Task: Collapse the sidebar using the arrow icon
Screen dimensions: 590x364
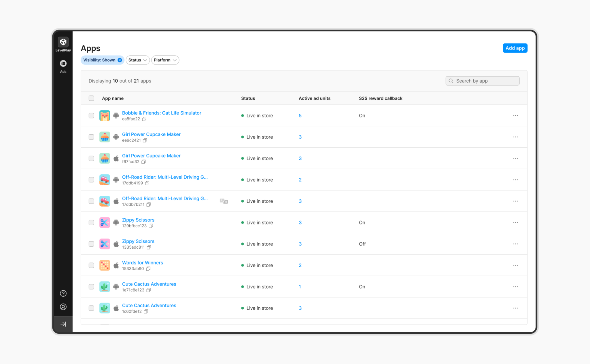Action: point(63,324)
